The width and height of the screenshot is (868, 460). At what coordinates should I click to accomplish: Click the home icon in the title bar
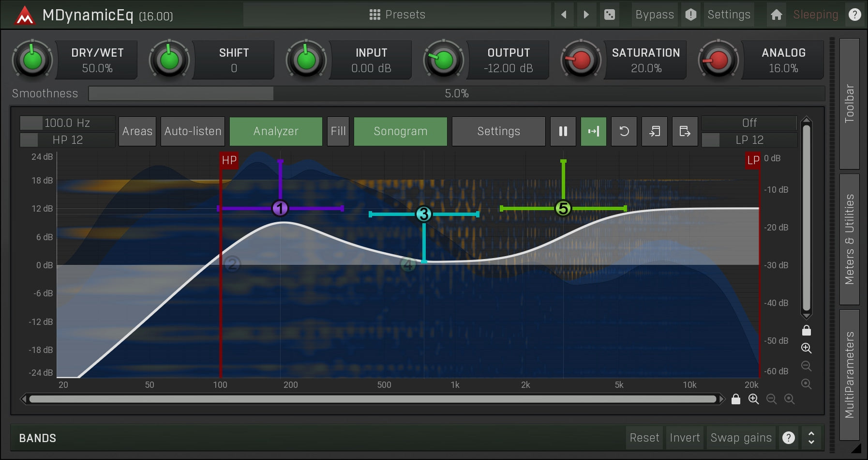click(x=776, y=15)
